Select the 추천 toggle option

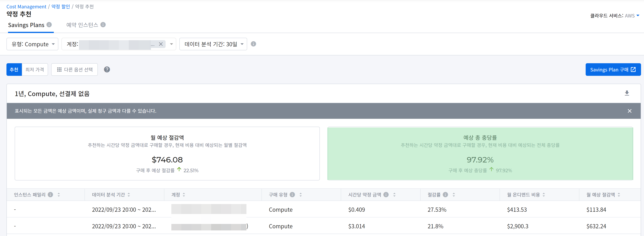[x=14, y=70]
